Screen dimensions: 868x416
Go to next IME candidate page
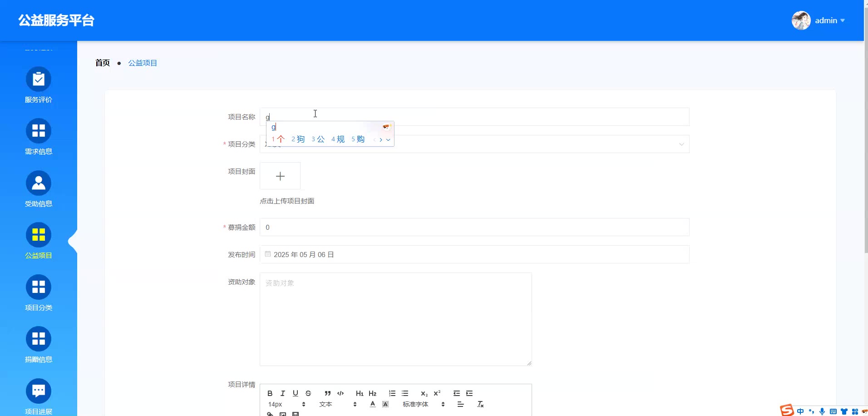381,140
